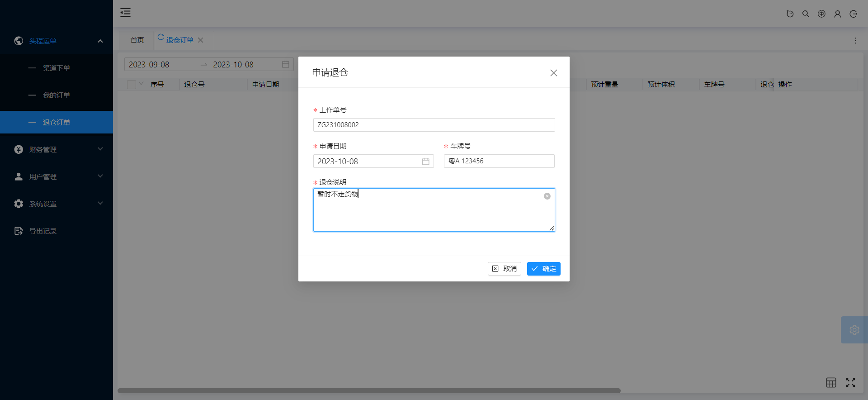
Task: Click the 车牌号 column header in table
Action: coord(714,85)
